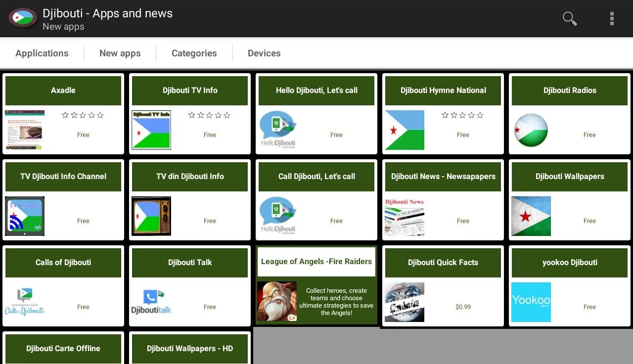
Task: Click the Free label under Djibouti Radios
Action: [589, 135]
